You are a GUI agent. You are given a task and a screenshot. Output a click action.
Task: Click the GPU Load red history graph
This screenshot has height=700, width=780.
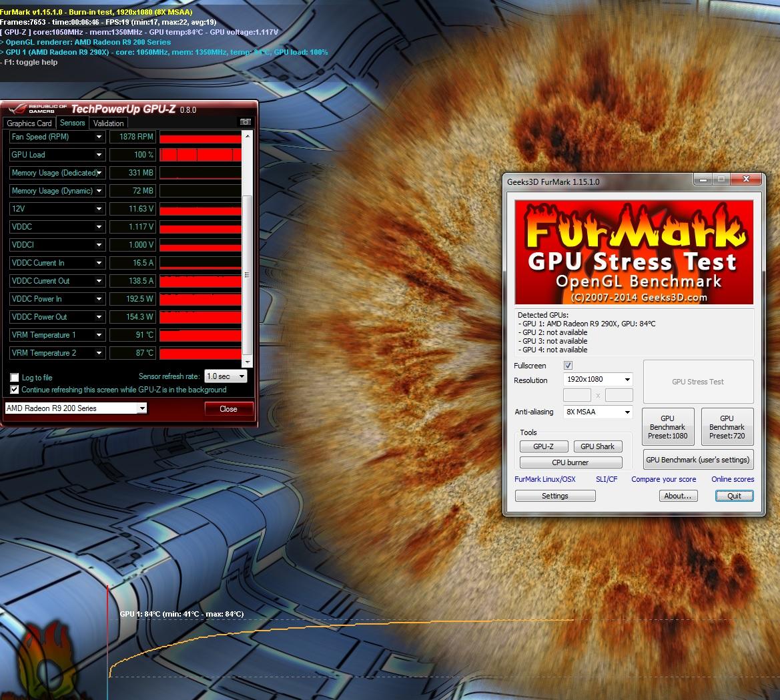pyautogui.click(x=200, y=155)
